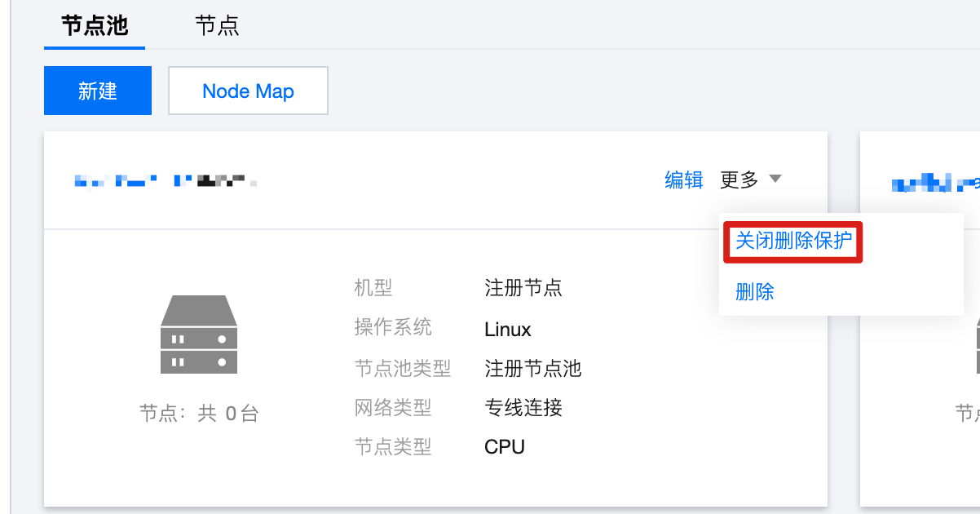Screen dimensions: 980x514
Task: Choose 删除 in the dropdown menu
Action: point(755,291)
